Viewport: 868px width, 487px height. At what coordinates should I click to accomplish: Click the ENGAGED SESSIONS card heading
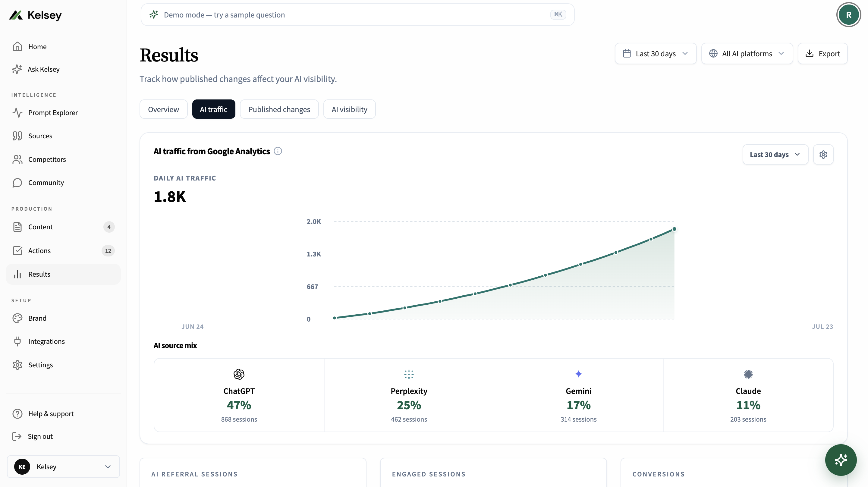pyautogui.click(x=429, y=474)
